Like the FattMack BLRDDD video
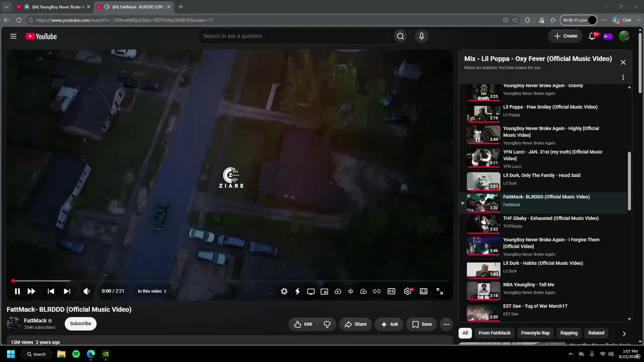Image resolution: width=644 pixels, height=362 pixels. click(x=303, y=324)
